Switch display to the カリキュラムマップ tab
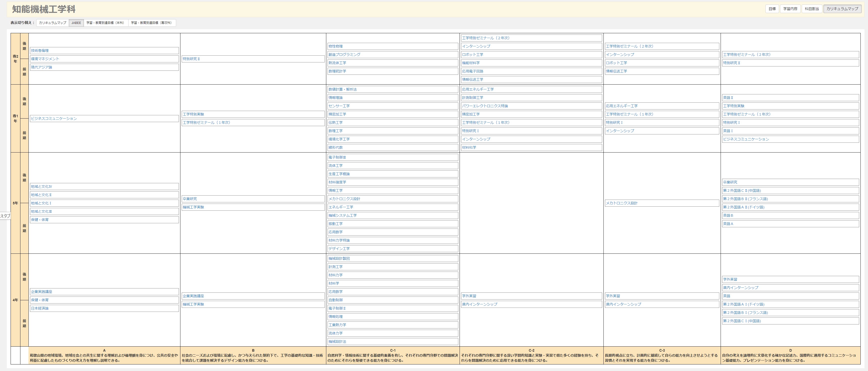This screenshot has width=868, height=371. click(x=53, y=23)
